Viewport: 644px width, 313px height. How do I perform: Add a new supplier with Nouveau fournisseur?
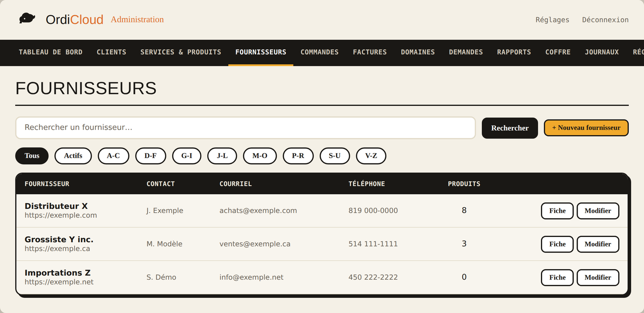pyautogui.click(x=586, y=128)
